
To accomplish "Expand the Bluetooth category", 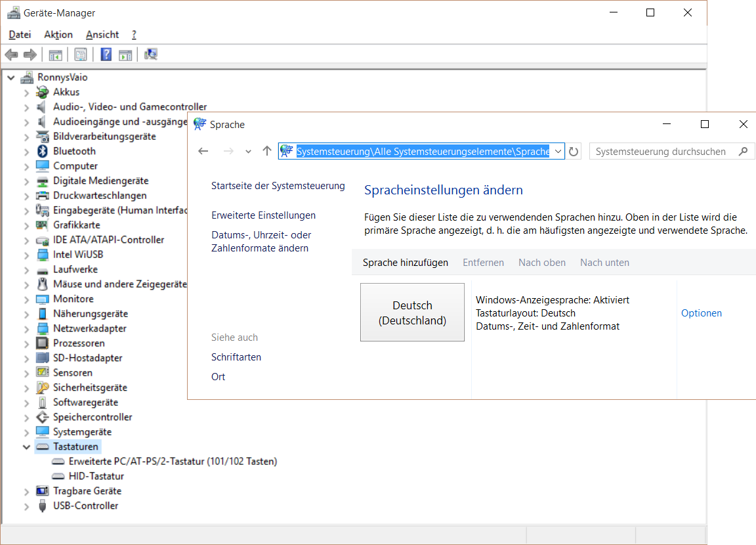I will pyautogui.click(x=26, y=152).
